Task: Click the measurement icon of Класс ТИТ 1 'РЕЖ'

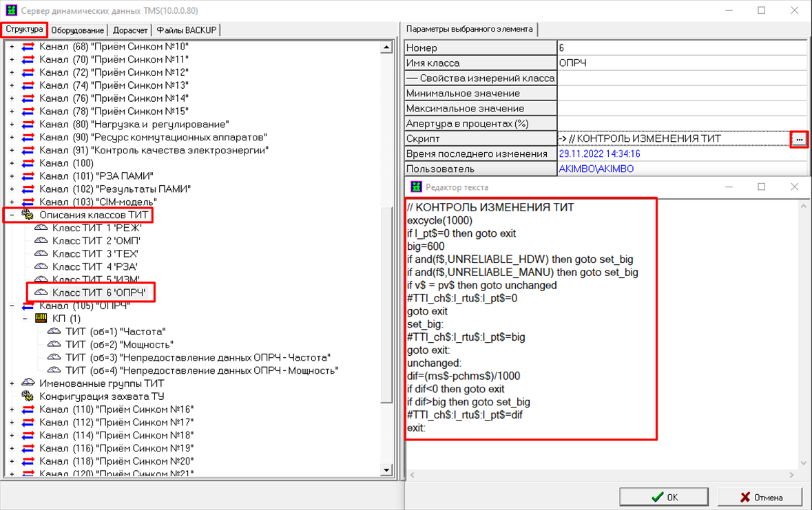Action: (41, 229)
